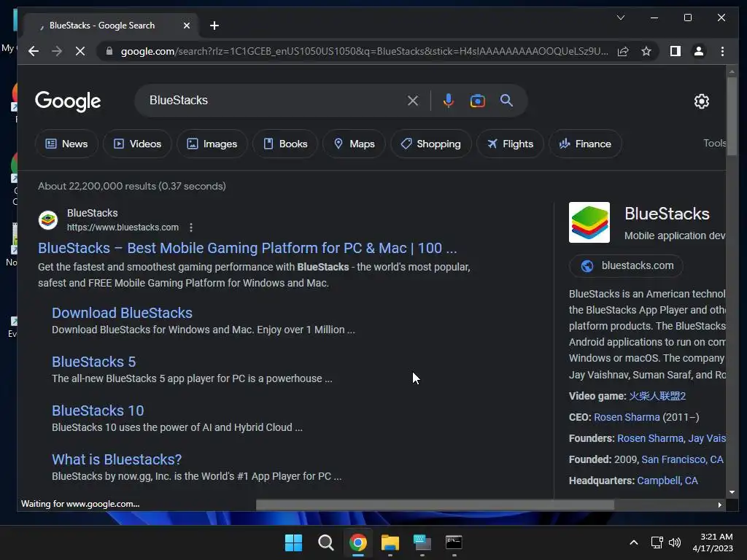Viewport: 747px width, 560px height.
Task: Open File Explorer from taskbar
Action: 390,542
